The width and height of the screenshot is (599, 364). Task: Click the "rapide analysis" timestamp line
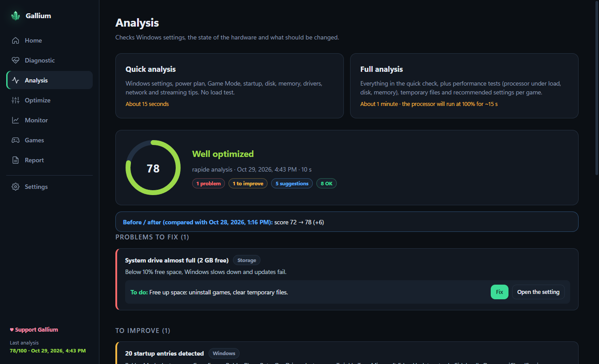click(x=252, y=169)
